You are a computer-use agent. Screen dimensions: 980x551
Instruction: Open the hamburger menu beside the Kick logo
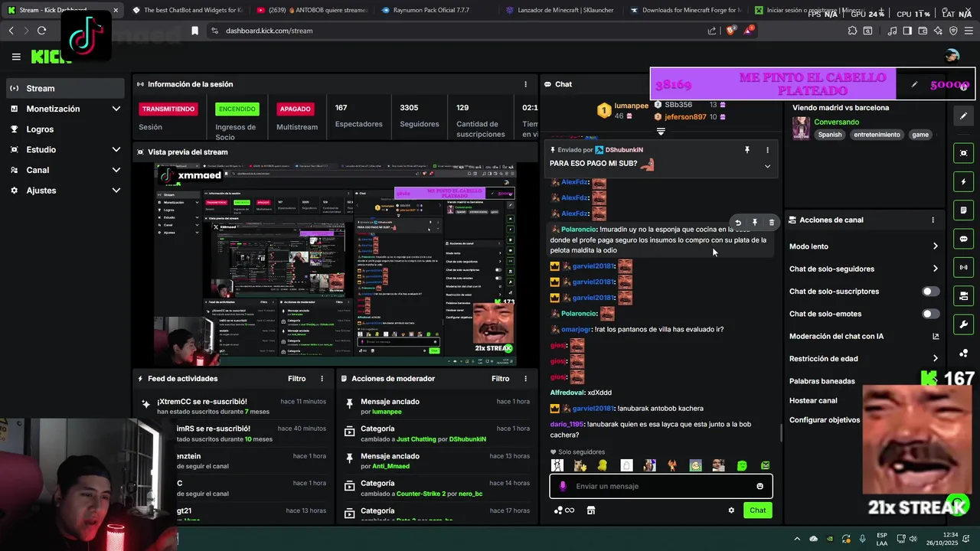click(16, 57)
